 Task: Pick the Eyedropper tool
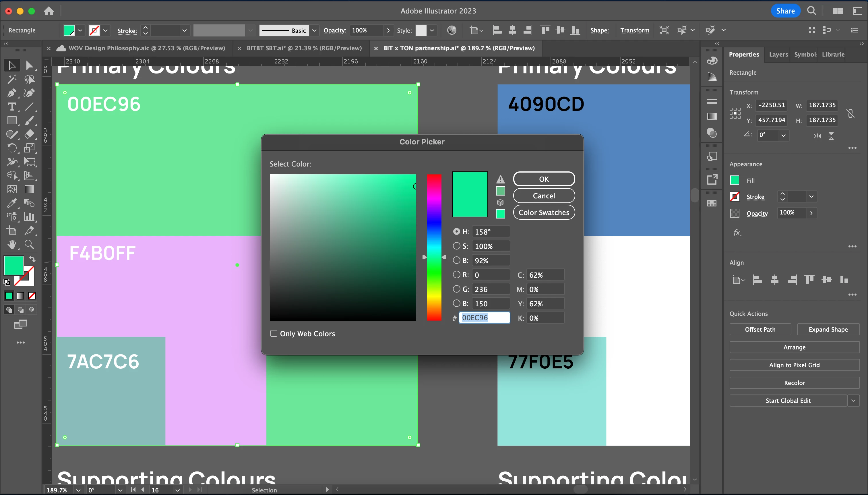[x=11, y=203]
